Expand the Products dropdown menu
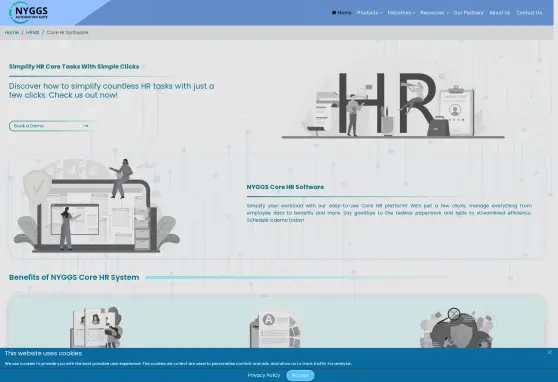The image size is (558, 382). point(369,13)
